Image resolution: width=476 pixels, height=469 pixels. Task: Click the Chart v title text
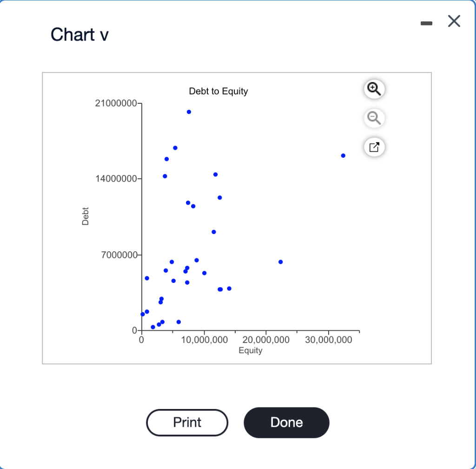tap(79, 35)
